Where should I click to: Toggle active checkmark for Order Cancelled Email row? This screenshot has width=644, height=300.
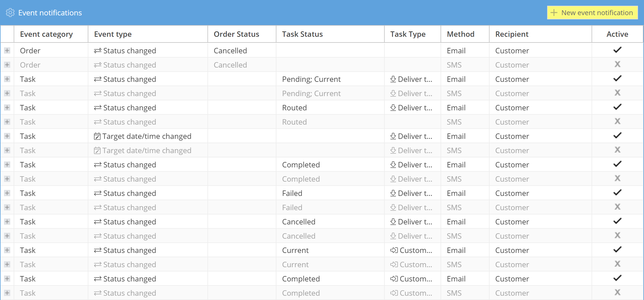click(617, 50)
